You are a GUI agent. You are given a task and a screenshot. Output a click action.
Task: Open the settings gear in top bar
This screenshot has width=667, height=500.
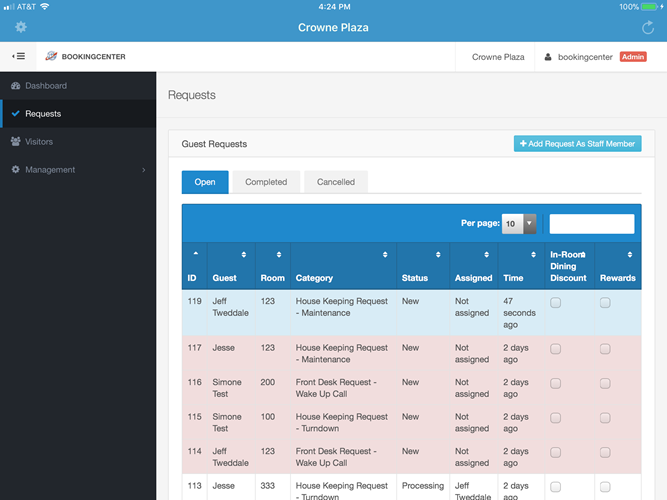21,27
